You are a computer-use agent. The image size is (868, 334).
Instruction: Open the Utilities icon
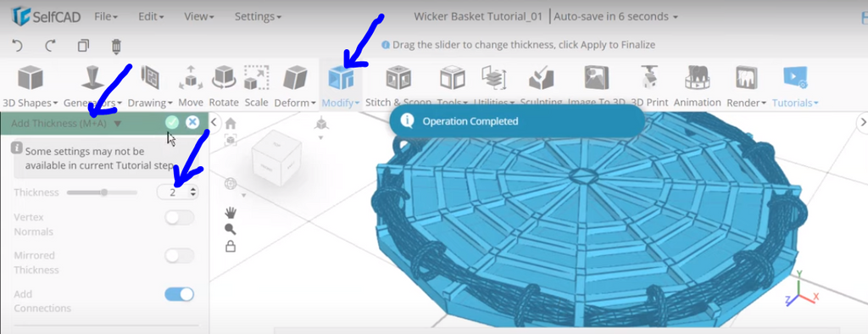click(x=493, y=78)
